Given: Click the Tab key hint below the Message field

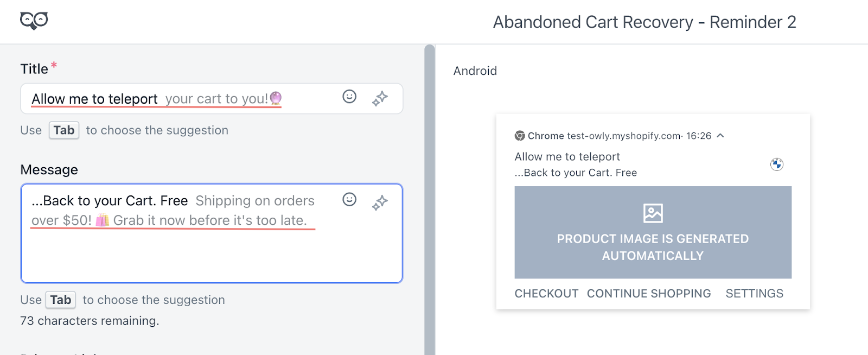Looking at the screenshot, I should (60, 300).
